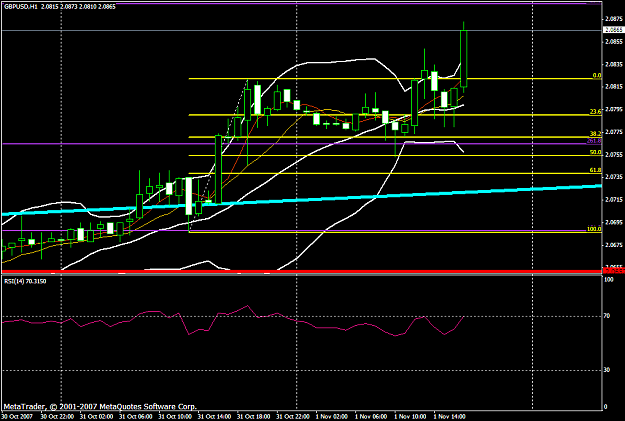This screenshot has height=421, width=625.
Task: Click the RSI scale 70 label
Action: [x=607, y=316]
